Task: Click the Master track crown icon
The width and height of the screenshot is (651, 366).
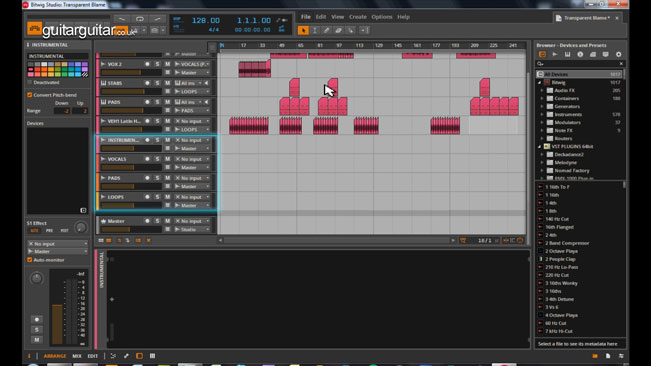Action: (x=103, y=221)
